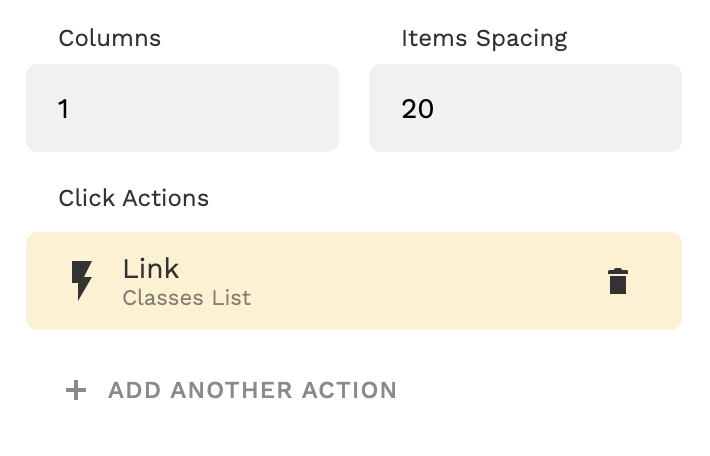
Task: Focus the Items Spacing input field
Action: [525, 108]
